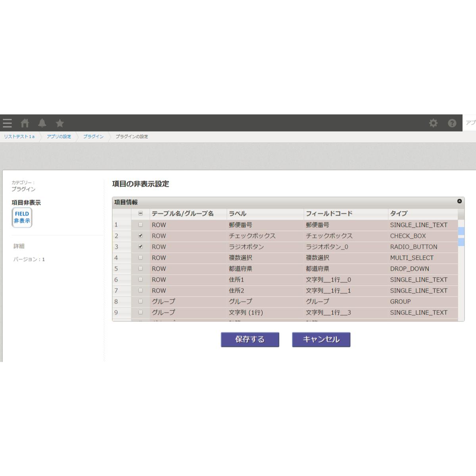Toggle the select-all header checkbox
This screenshot has width=476, height=476.
point(140,213)
